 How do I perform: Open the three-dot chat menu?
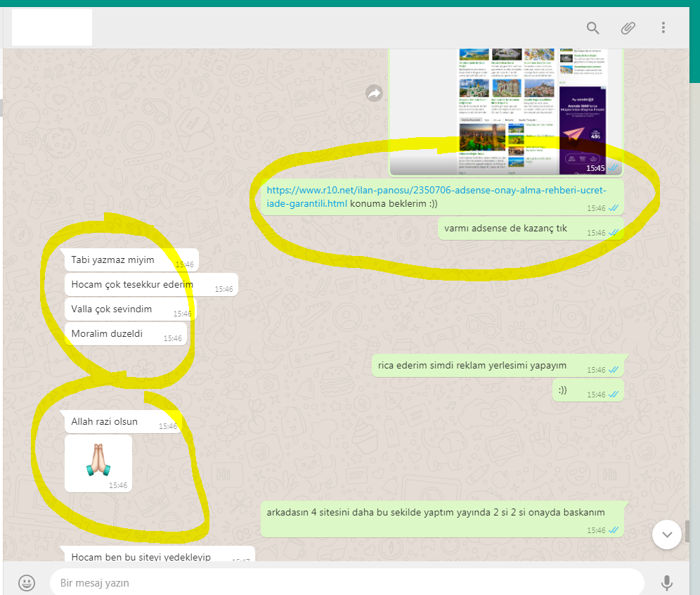coord(663,27)
